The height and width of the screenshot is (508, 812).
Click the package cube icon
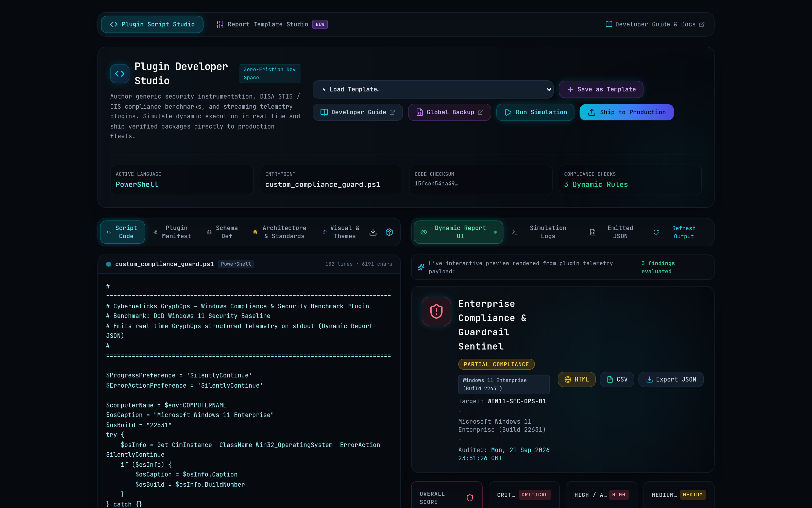(x=389, y=232)
